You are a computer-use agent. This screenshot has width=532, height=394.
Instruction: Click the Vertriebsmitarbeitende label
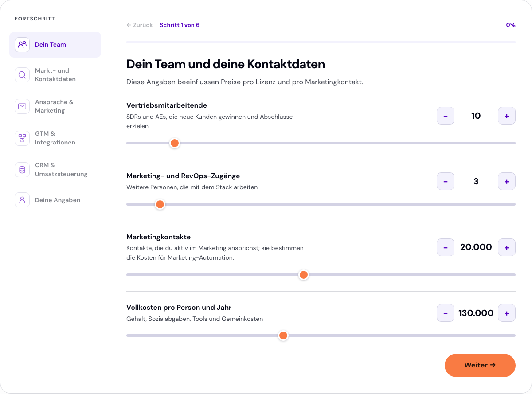167,105
